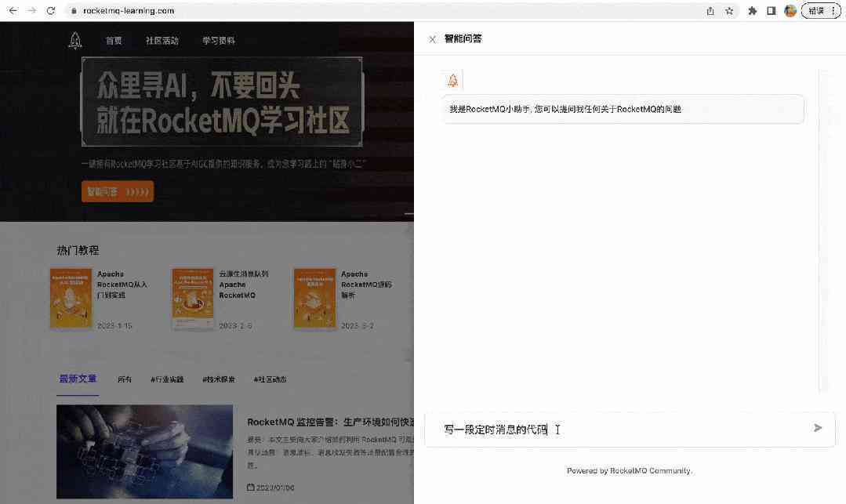Reload the page with refresh icon
The width and height of the screenshot is (846, 504).
[x=51, y=11]
